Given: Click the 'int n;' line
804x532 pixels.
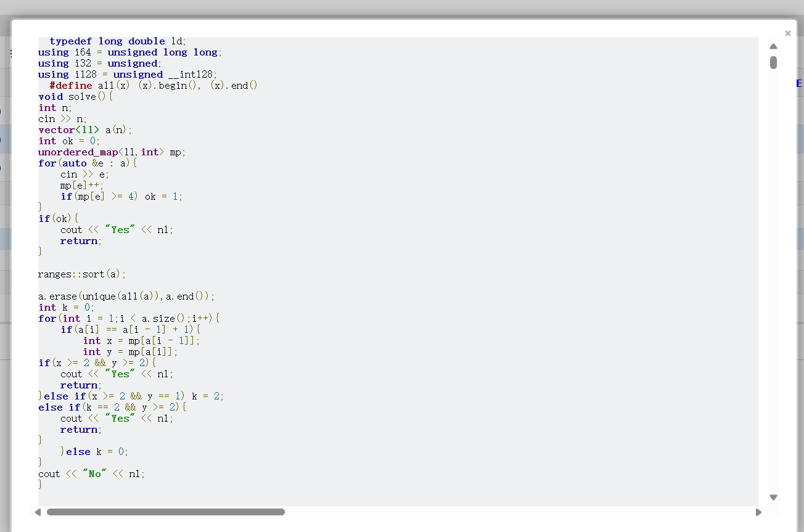Looking at the screenshot, I should click(x=55, y=108).
